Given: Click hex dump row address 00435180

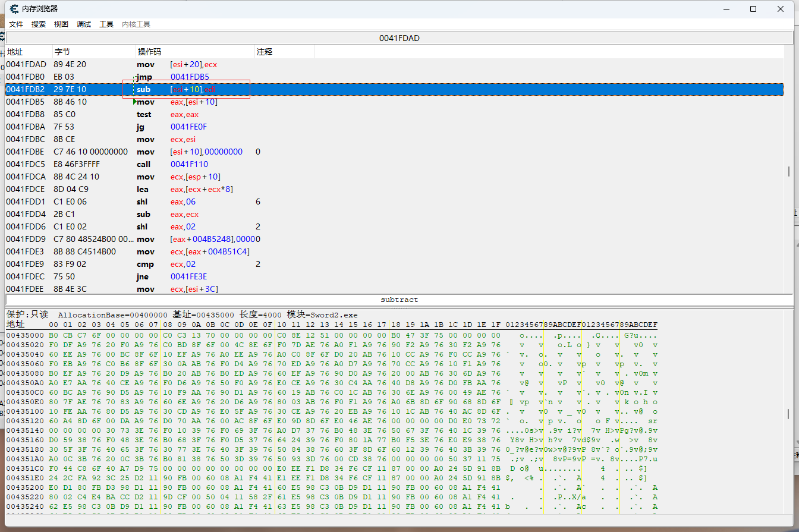Looking at the screenshot, I should (26, 449).
